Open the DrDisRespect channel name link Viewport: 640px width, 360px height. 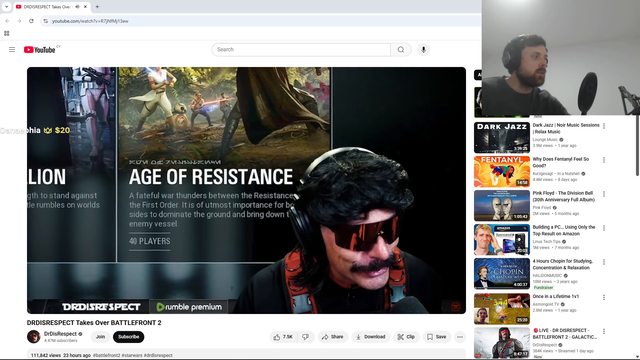coord(60,334)
